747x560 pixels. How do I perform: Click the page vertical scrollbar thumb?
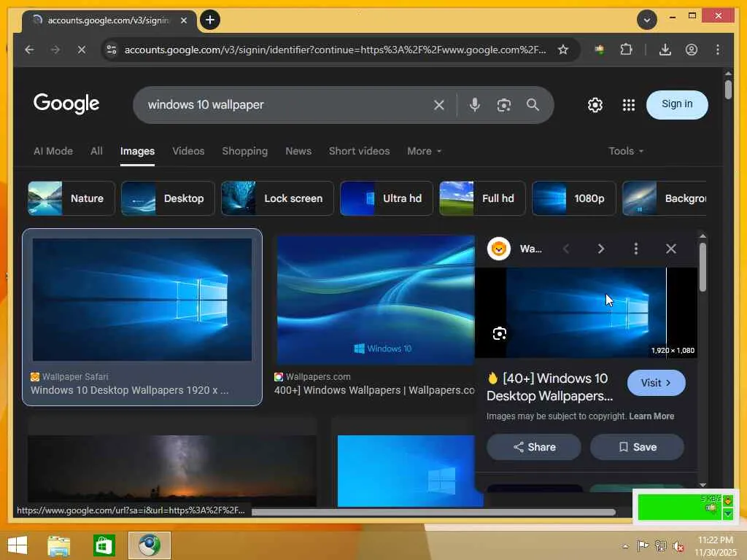pyautogui.click(x=728, y=90)
